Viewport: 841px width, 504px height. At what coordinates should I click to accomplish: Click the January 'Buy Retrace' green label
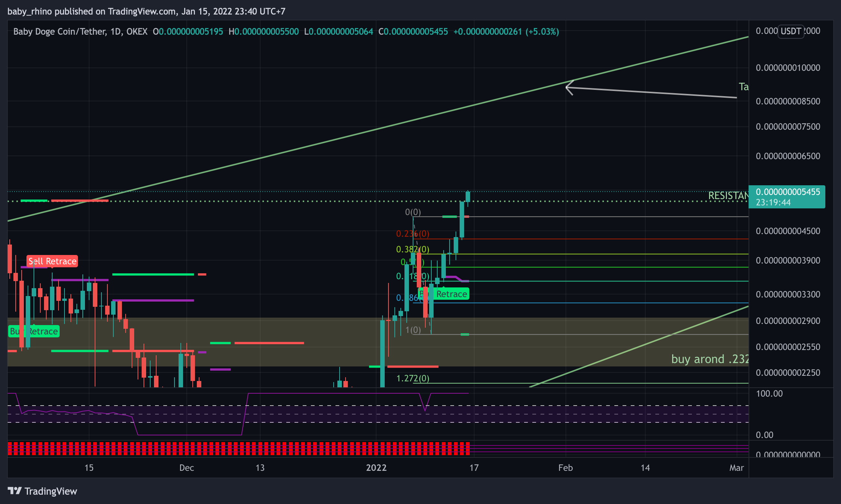444,294
